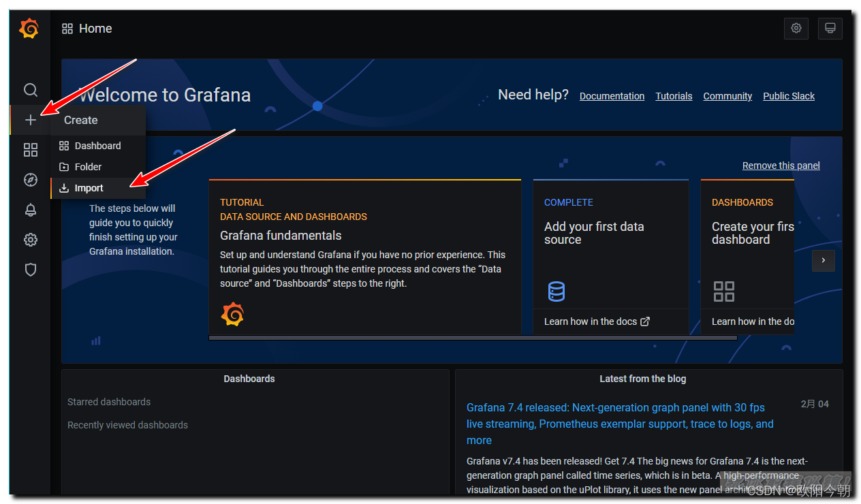Click the external link icon beside Learn how
The image size is (861, 504).
pyautogui.click(x=645, y=321)
